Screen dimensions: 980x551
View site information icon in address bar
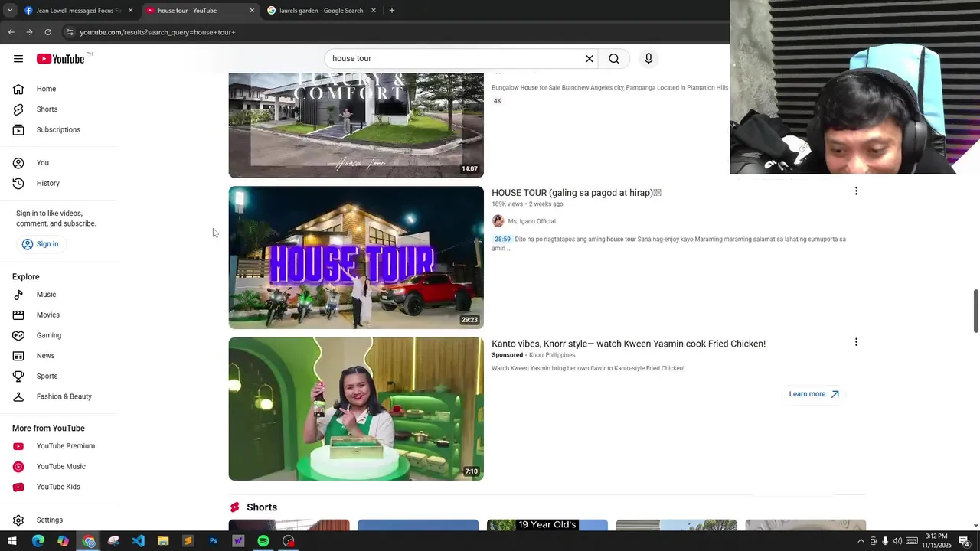click(69, 32)
